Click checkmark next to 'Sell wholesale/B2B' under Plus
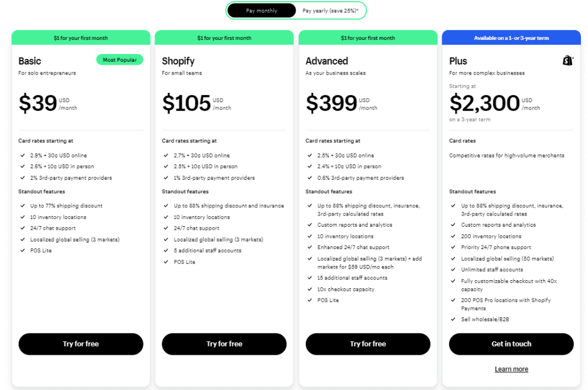 [453, 320]
